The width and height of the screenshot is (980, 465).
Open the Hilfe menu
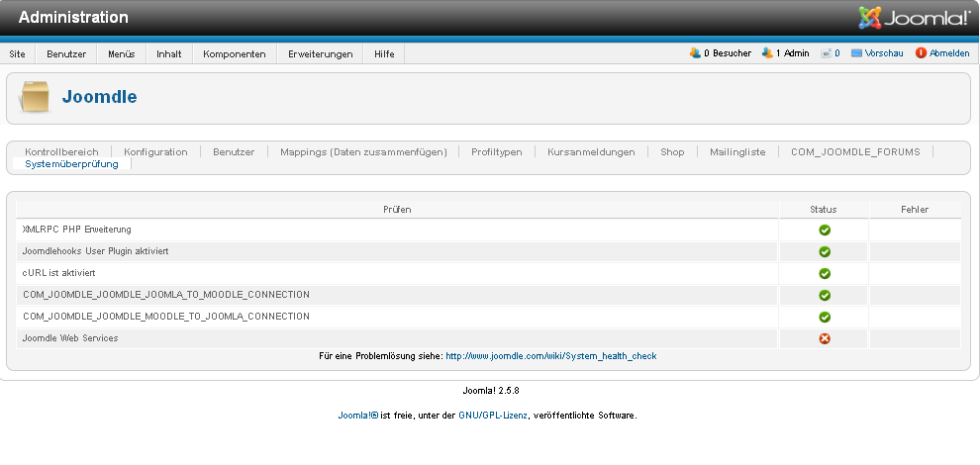(384, 54)
